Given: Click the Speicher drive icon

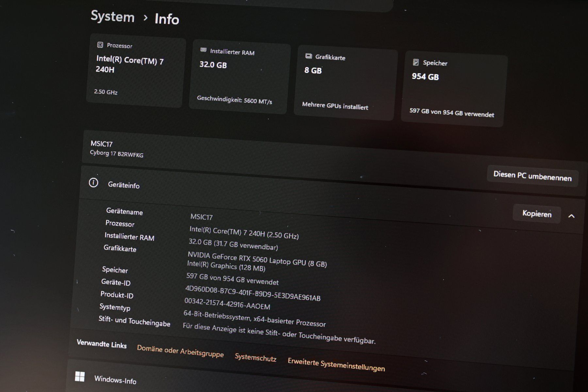Looking at the screenshot, I should [416, 62].
